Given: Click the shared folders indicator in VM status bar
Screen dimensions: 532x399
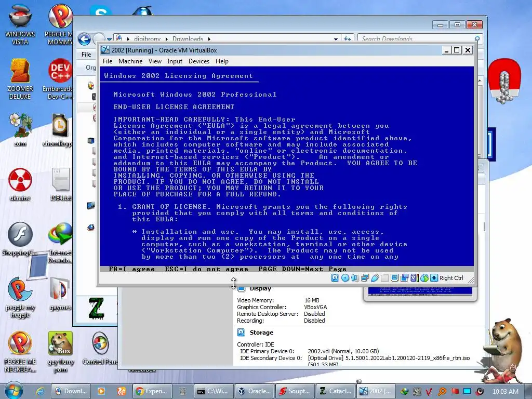Looking at the screenshot, I should pyautogui.click(x=384, y=278).
